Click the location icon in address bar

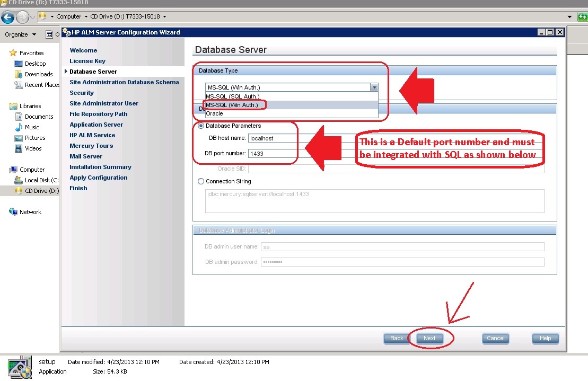coord(42,16)
